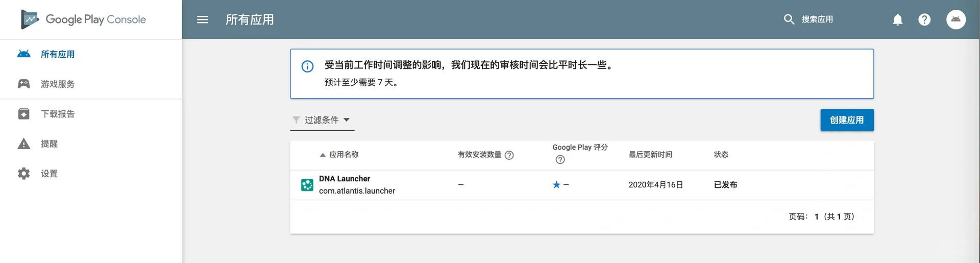Click help icon next to 有效安装数量
The height and width of the screenshot is (263, 980).
509,155
